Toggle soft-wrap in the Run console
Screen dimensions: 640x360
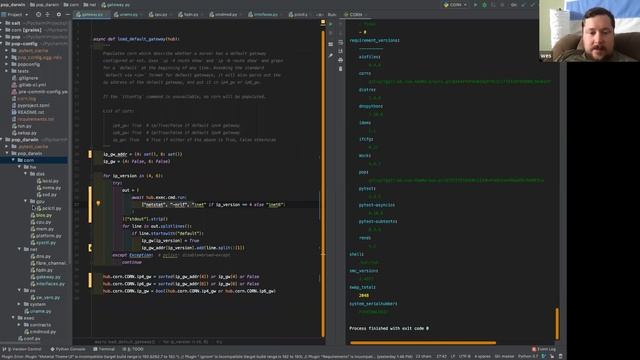[340, 42]
